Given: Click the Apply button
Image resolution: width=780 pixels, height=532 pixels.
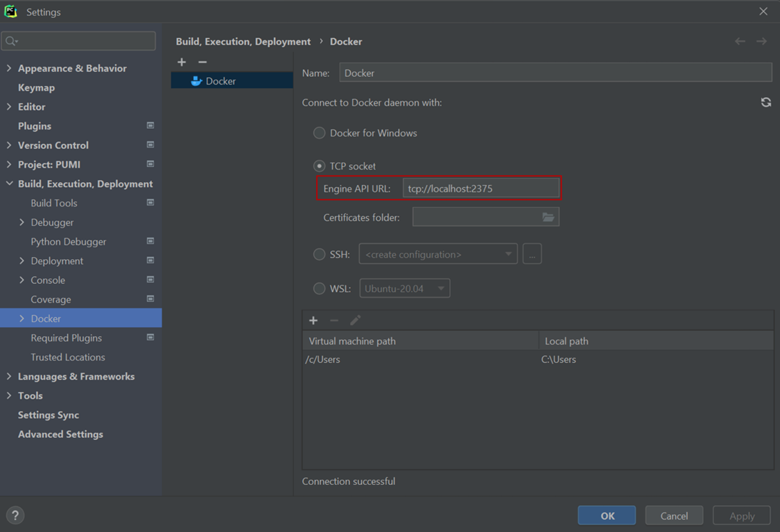Looking at the screenshot, I should tap(742, 515).
